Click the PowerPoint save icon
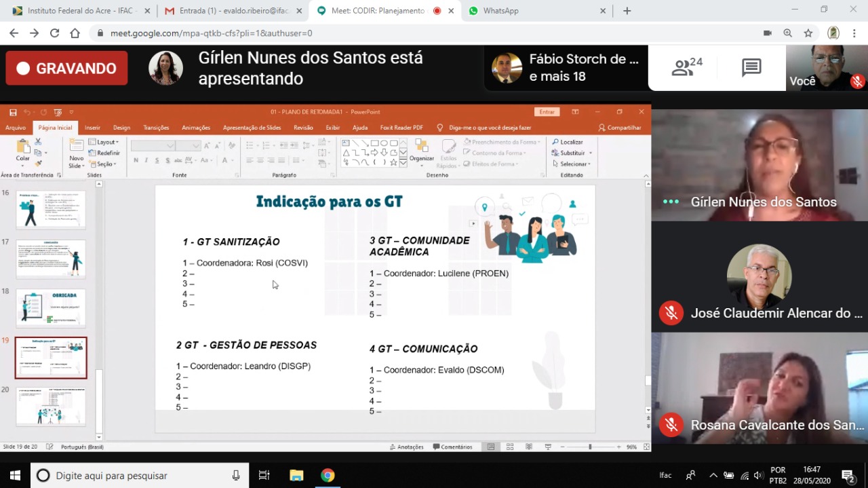Screen dimensions: 868x488 coord(13,112)
